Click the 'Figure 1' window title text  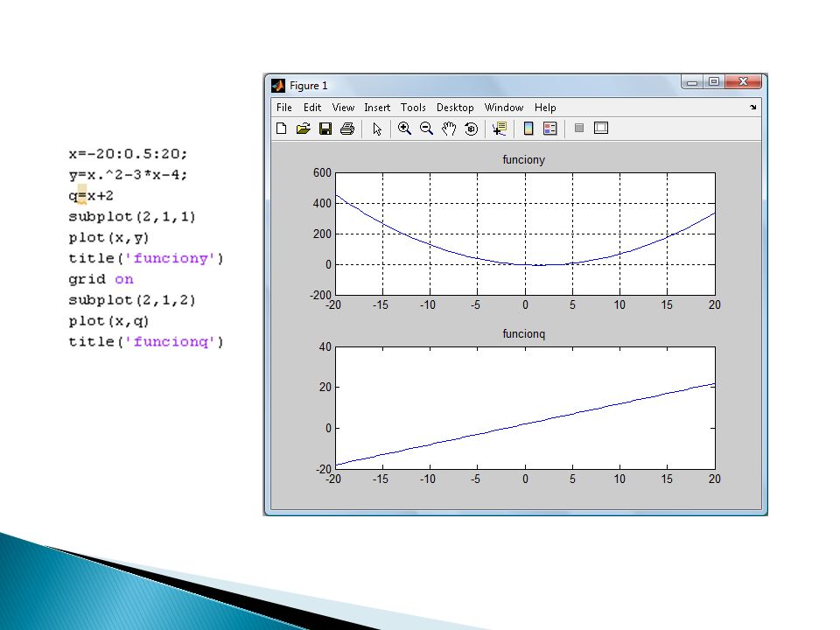pyautogui.click(x=309, y=86)
